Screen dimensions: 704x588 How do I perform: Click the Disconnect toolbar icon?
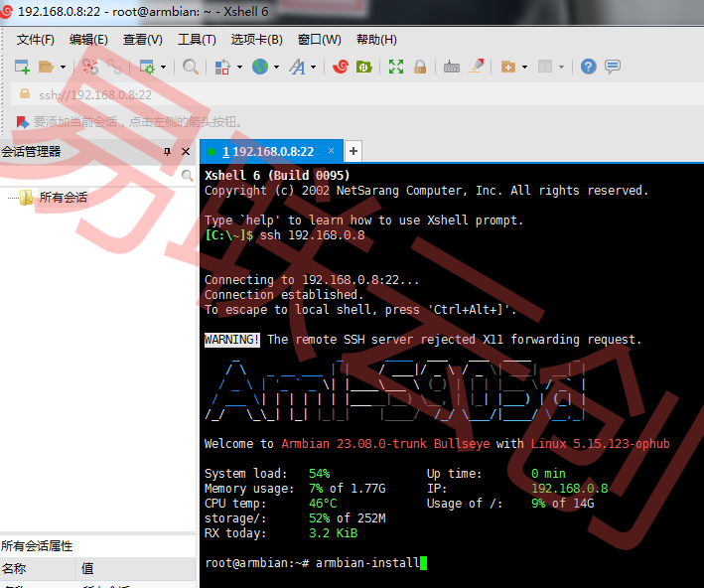click(90, 67)
